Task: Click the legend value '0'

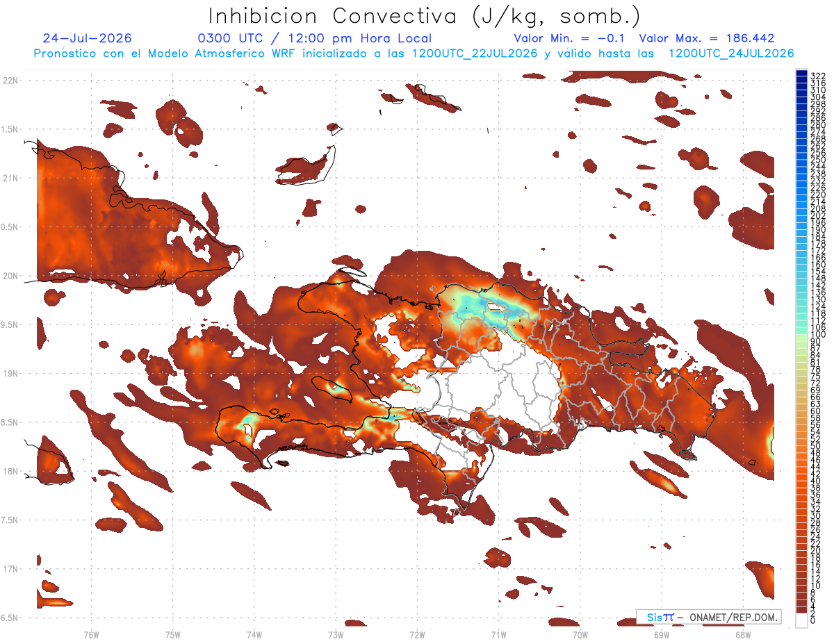Action: tap(813, 620)
